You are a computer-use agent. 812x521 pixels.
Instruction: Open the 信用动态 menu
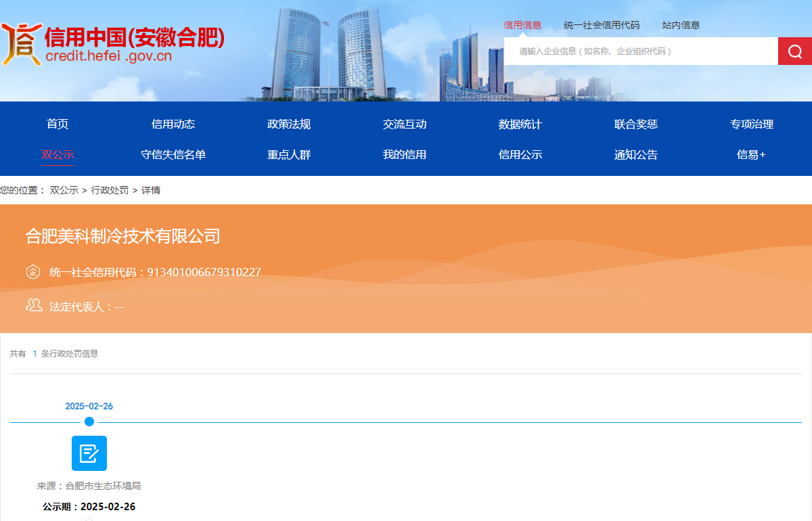click(x=173, y=124)
